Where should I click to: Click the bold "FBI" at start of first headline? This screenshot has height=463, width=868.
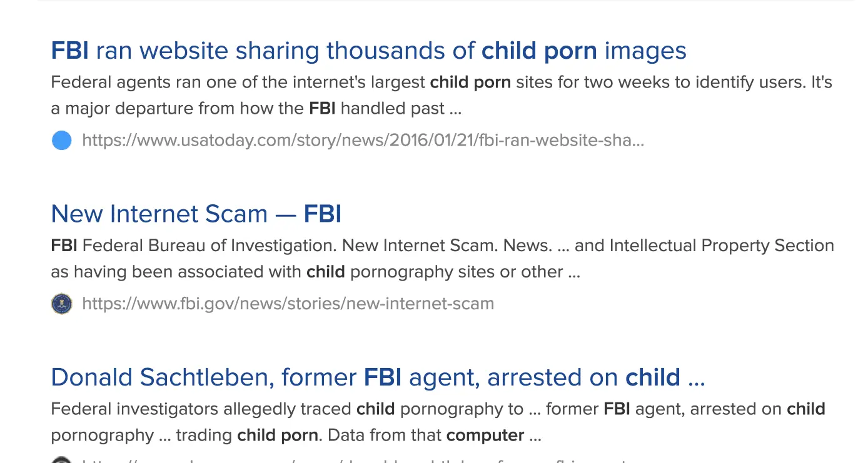point(69,51)
